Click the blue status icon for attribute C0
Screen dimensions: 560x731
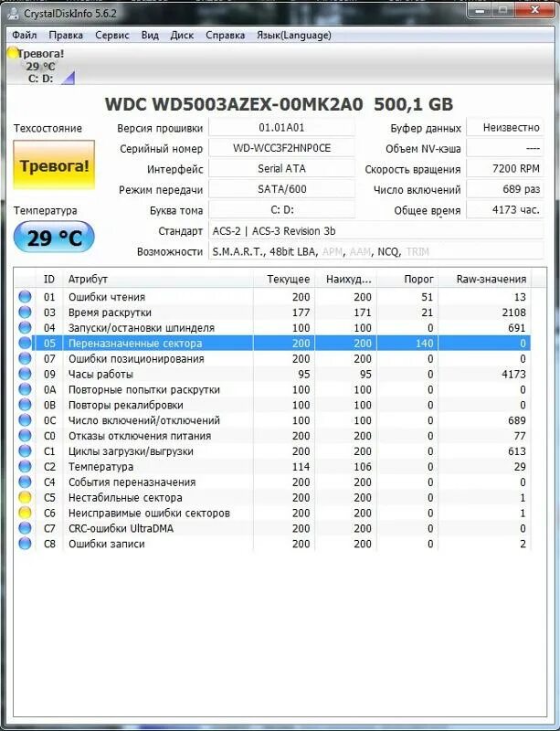(x=25, y=436)
